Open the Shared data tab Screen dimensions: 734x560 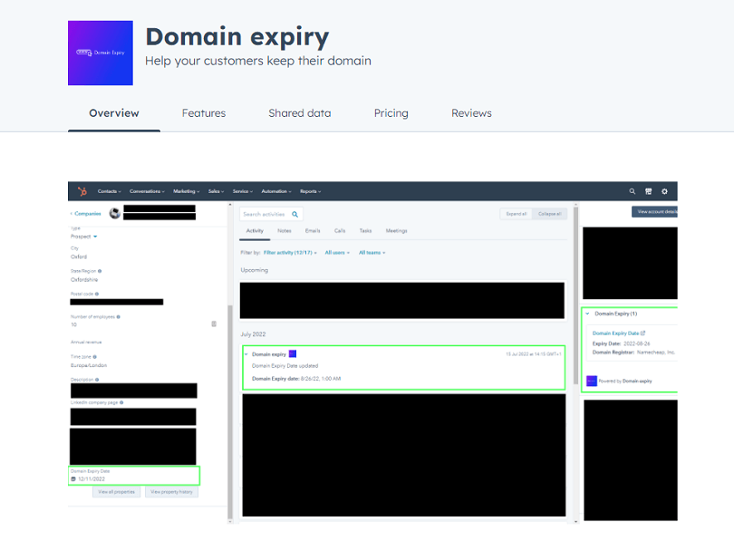(x=300, y=113)
